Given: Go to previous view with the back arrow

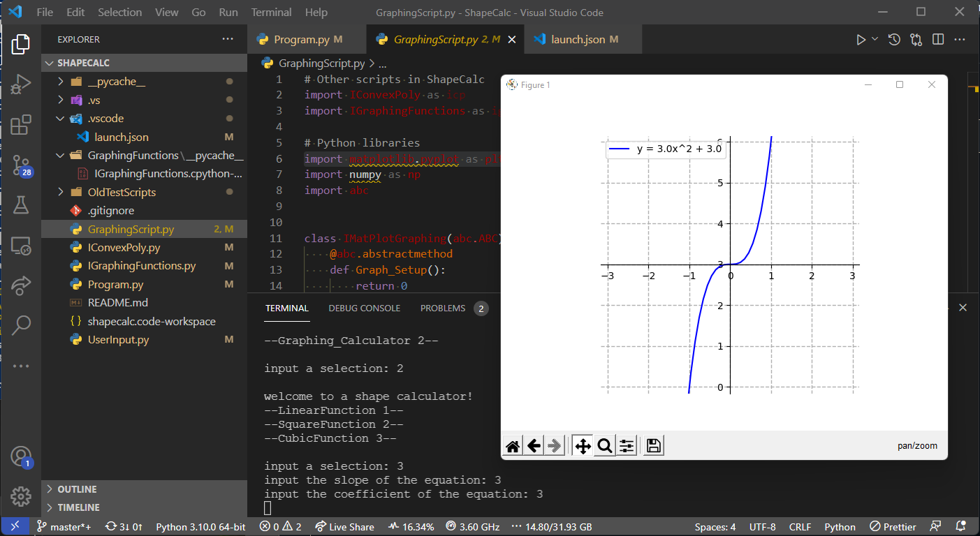Looking at the screenshot, I should point(534,445).
